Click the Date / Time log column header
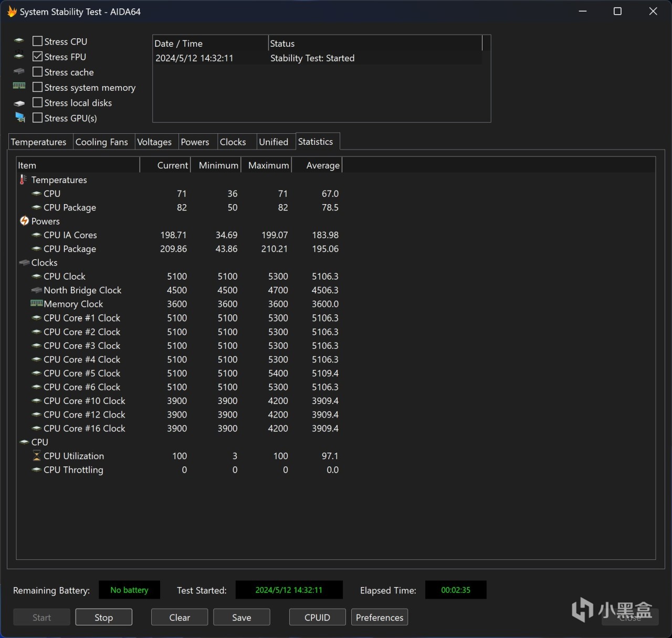This screenshot has height=638, width=672. pos(211,44)
